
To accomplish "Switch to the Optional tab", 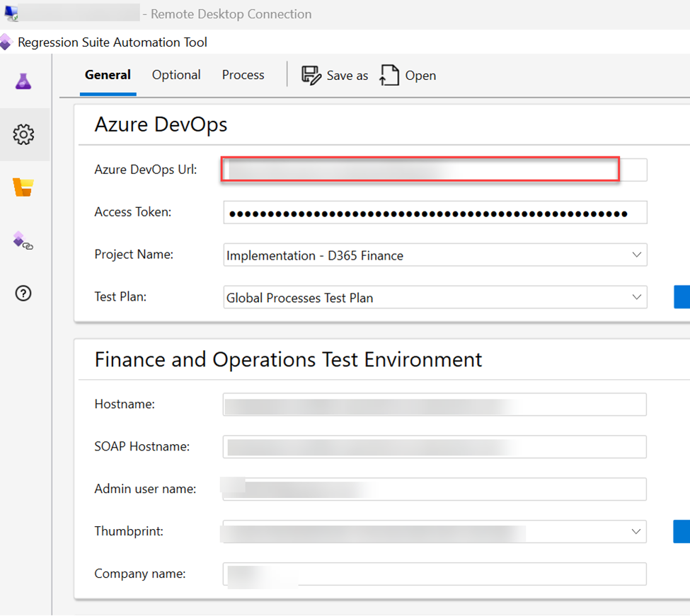I will [176, 74].
